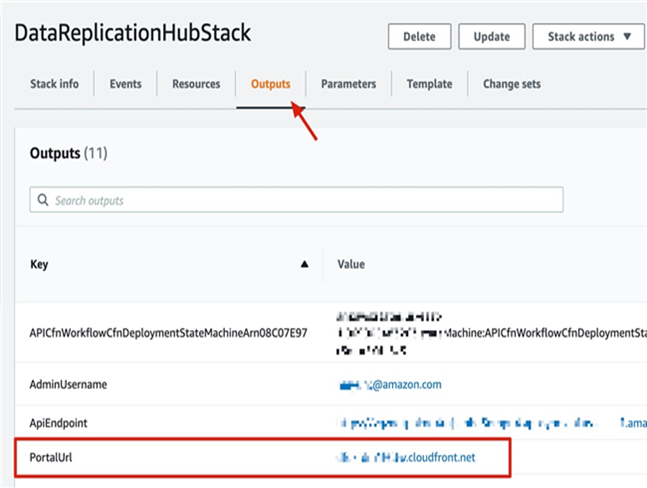Click the Key column header
647x488 pixels.
(x=39, y=264)
